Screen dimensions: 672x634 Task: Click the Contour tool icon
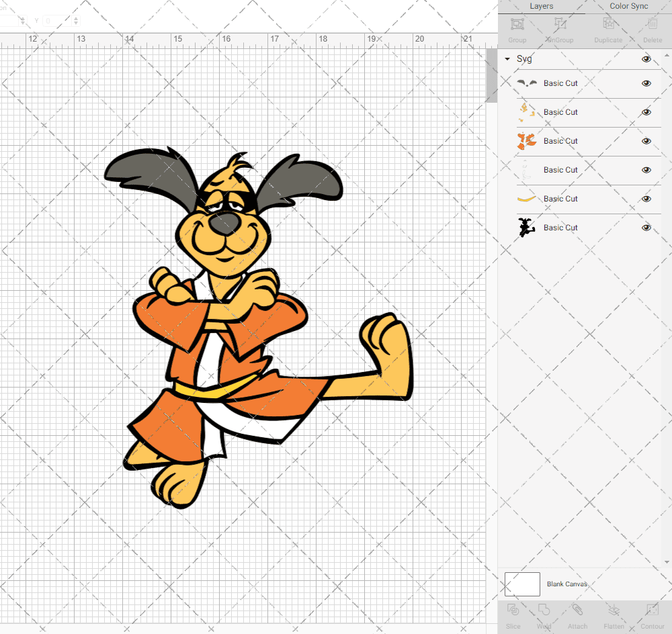coord(653,610)
